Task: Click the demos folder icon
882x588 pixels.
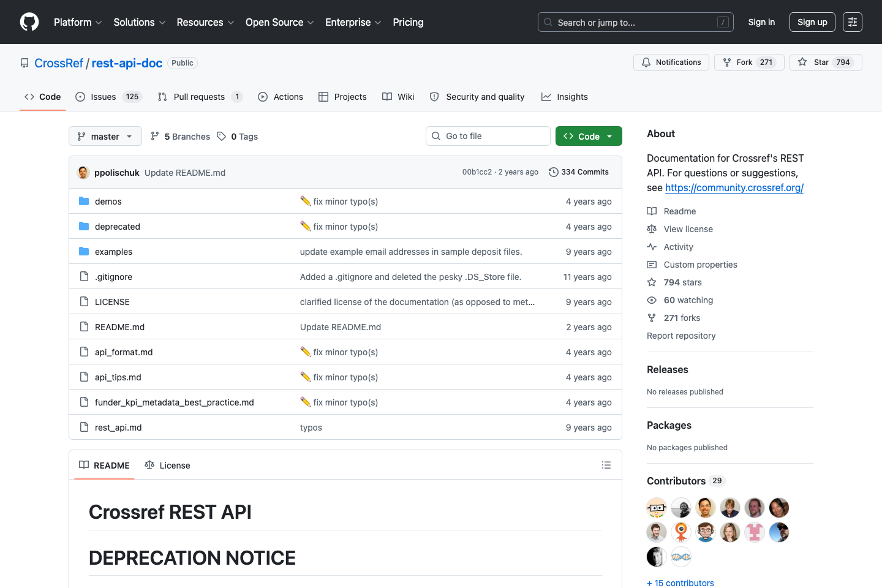Action: pyautogui.click(x=83, y=201)
